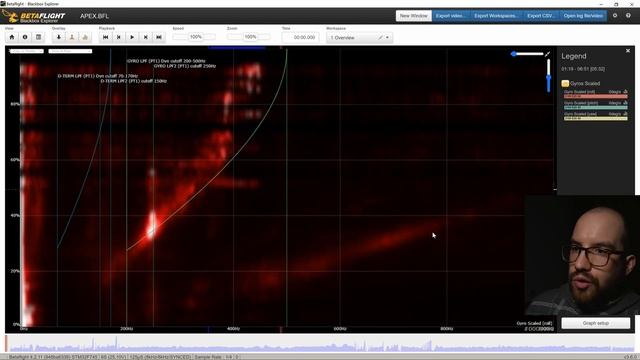This screenshot has height=360, width=640.
Task: Click the analyser icon for Gyro Scaled yaw
Action: point(625,114)
